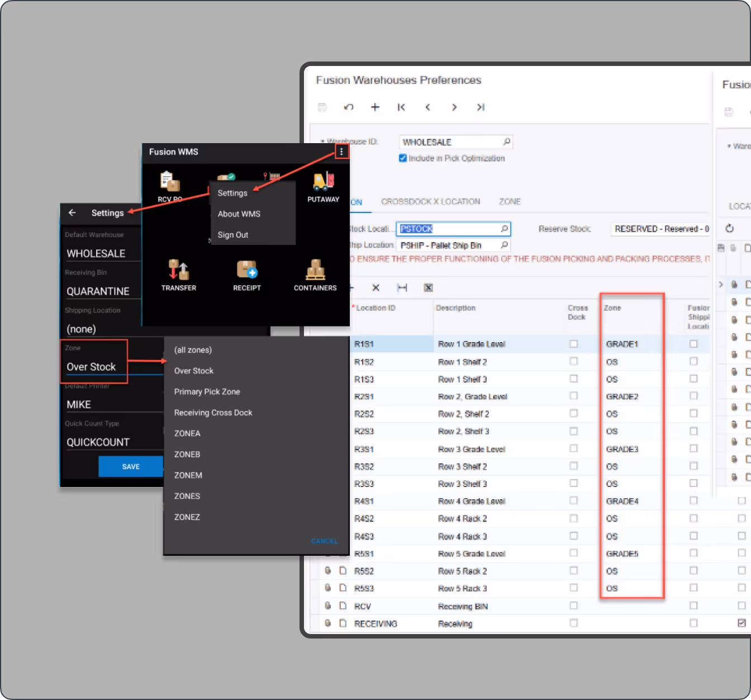Screen dimensions: 751x700
Task: Click the R4S2 location cell
Action: tap(364, 518)
